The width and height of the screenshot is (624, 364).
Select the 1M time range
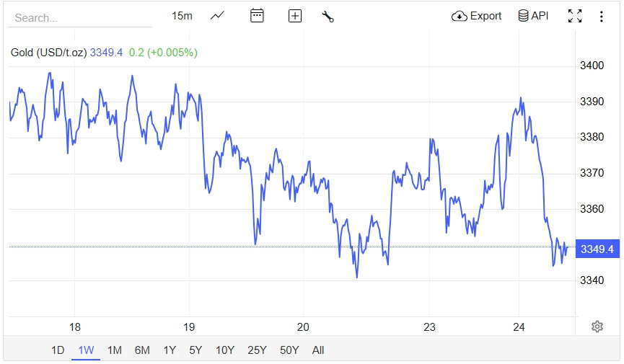pyautogui.click(x=114, y=350)
